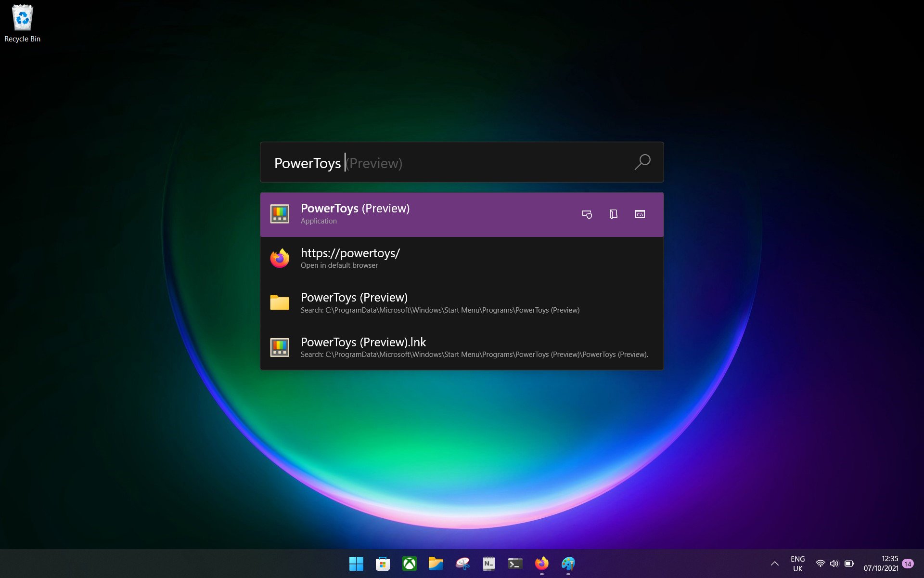This screenshot has width=924, height=578.
Task: Expand hidden system tray icons chevron
Action: [x=774, y=564]
